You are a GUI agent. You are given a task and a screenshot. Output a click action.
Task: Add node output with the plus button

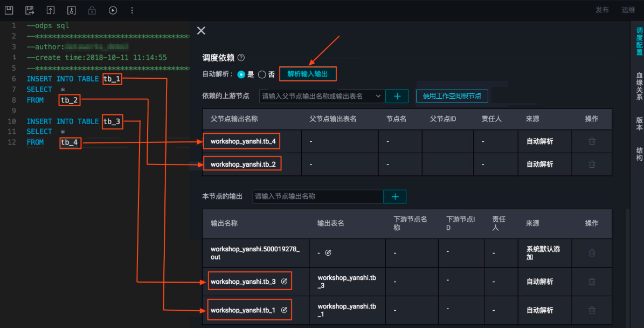pos(395,196)
